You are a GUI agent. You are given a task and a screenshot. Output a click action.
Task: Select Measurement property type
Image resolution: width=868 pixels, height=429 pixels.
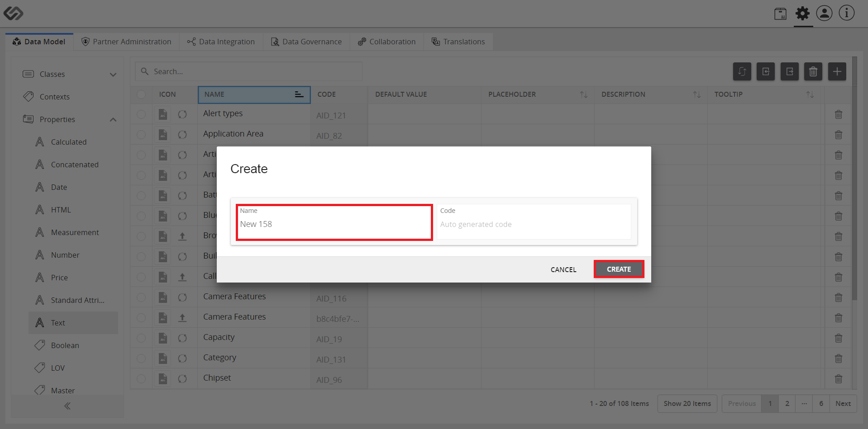click(x=75, y=232)
